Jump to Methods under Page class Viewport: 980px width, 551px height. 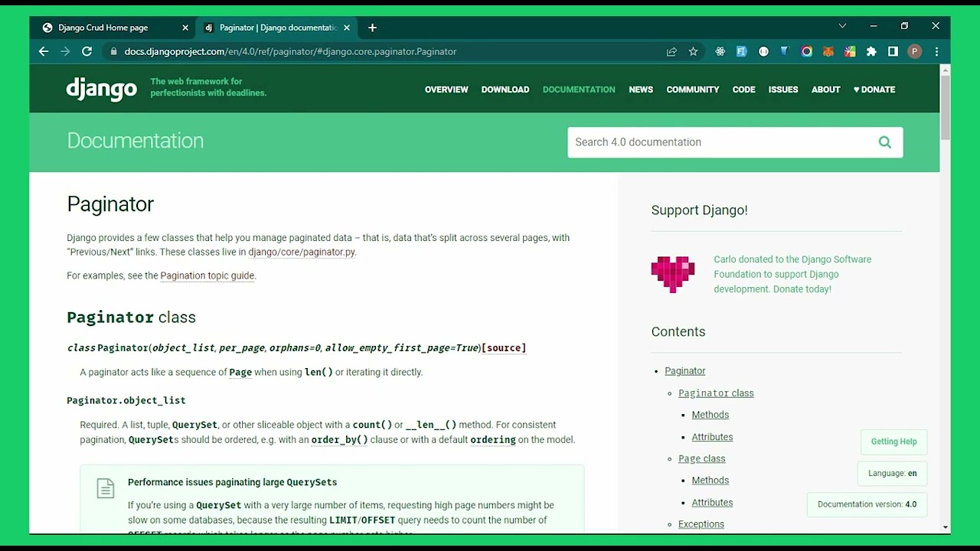[710, 481]
